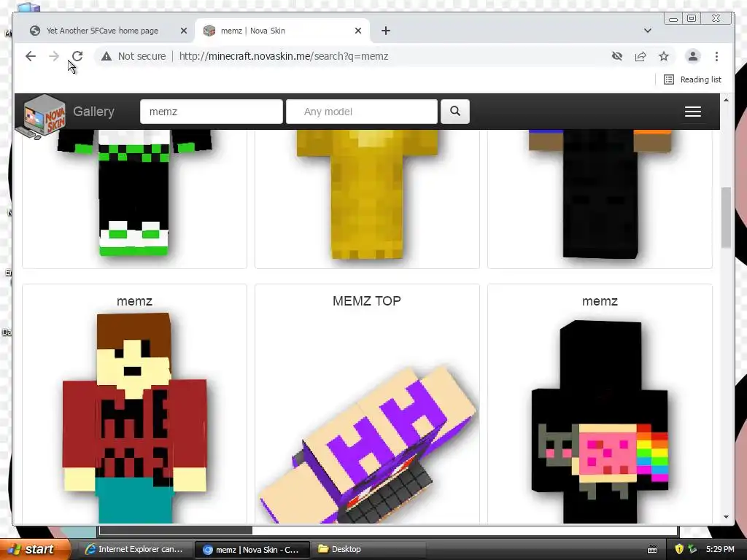This screenshot has width=747, height=560.
Task: Click the memz title above Nyan Cat skin
Action: coord(600,301)
